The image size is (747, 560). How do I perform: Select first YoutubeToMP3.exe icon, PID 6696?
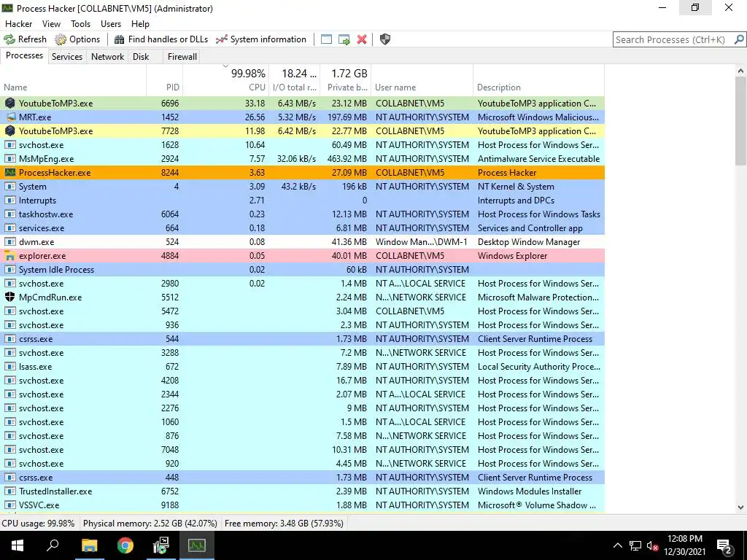(x=10, y=104)
